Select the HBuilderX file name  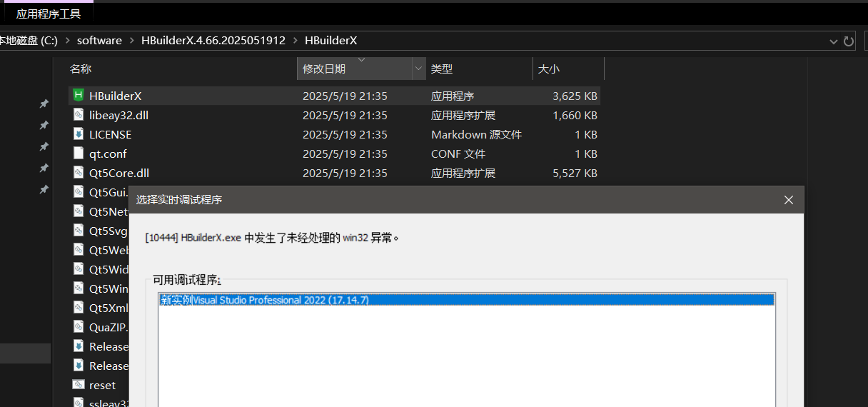click(x=116, y=96)
